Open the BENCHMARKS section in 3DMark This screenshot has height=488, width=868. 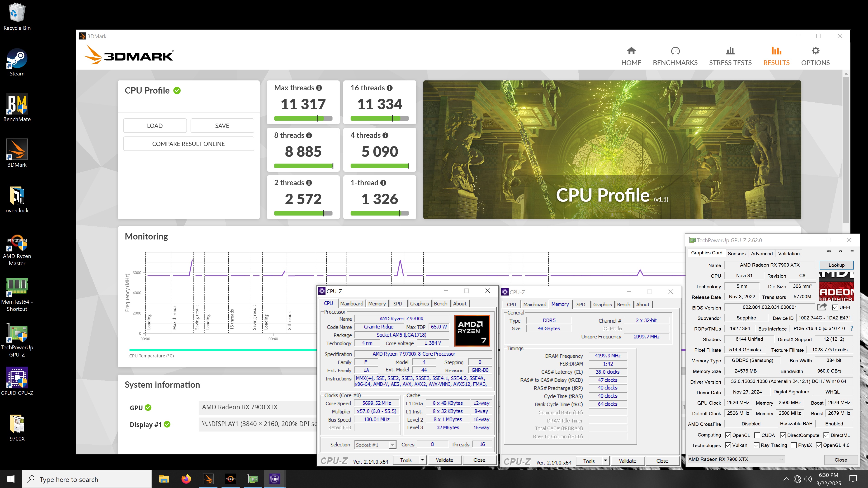[x=675, y=56]
